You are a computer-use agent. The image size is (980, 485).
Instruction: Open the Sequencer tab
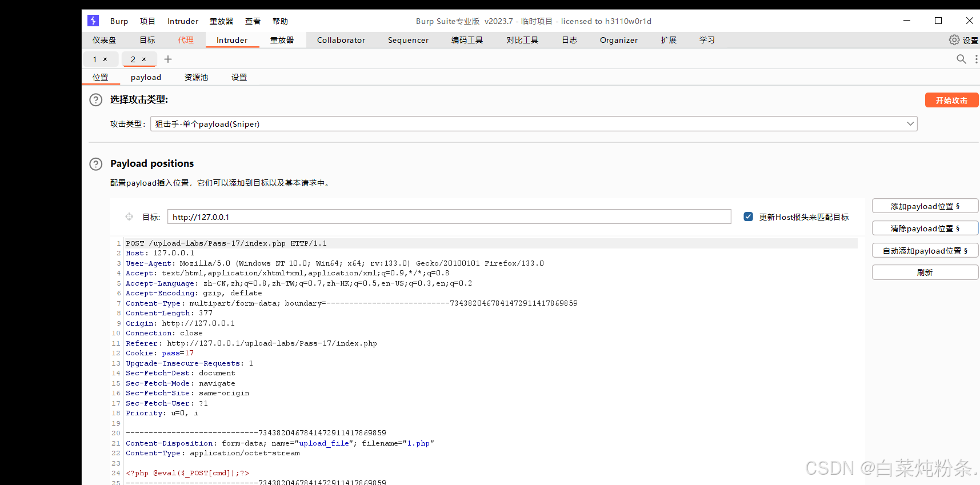[408, 40]
